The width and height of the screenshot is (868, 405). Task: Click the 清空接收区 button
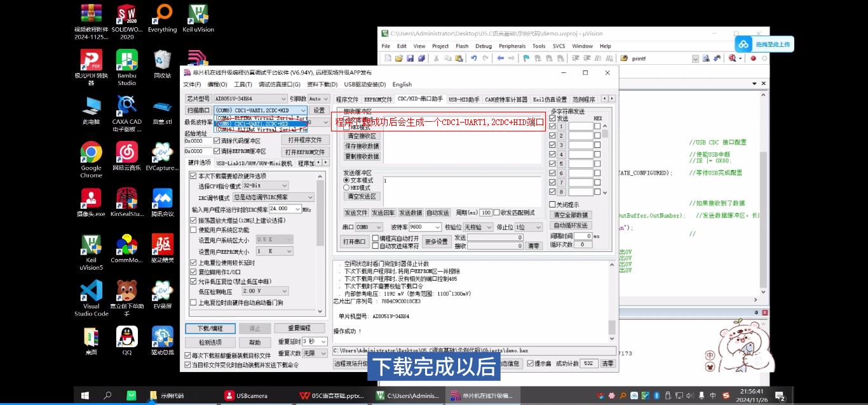click(x=361, y=135)
